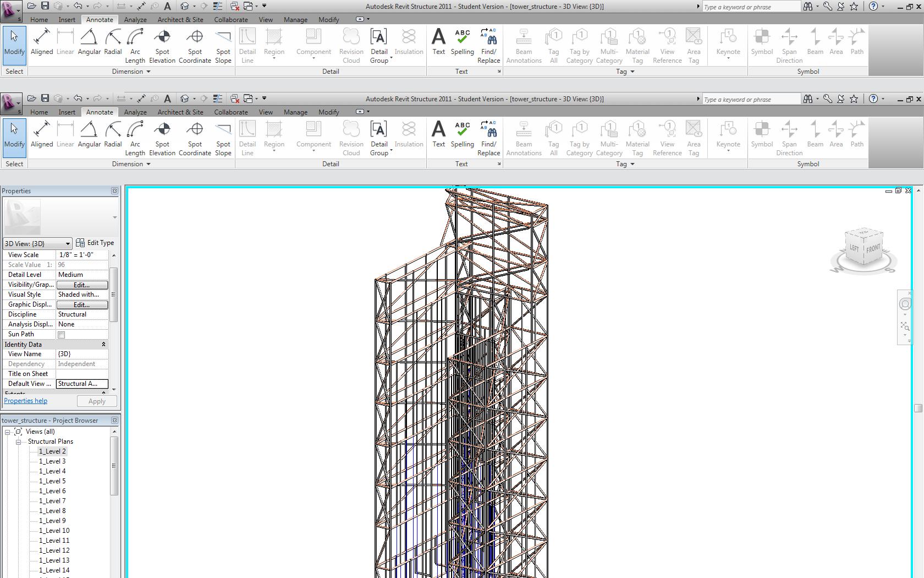Run the Spelling checker
The image size is (924, 578).
(x=462, y=44)
